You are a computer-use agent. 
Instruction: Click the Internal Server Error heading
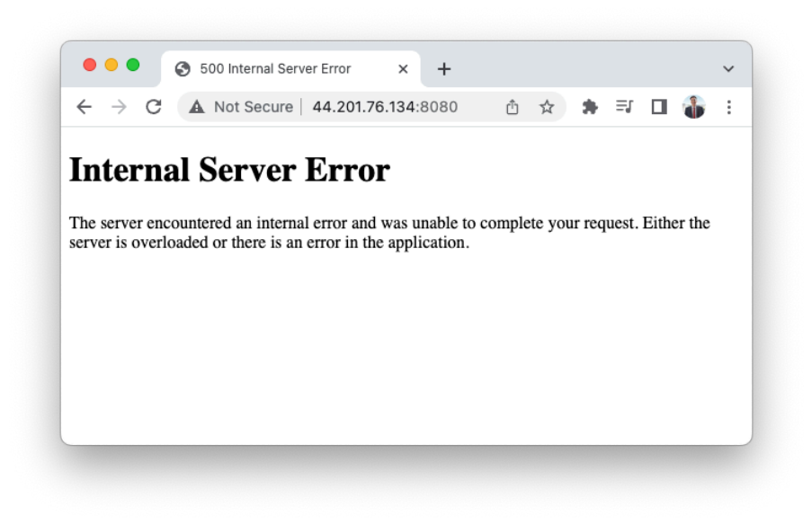pyautogui.click(x=229, y=170)
